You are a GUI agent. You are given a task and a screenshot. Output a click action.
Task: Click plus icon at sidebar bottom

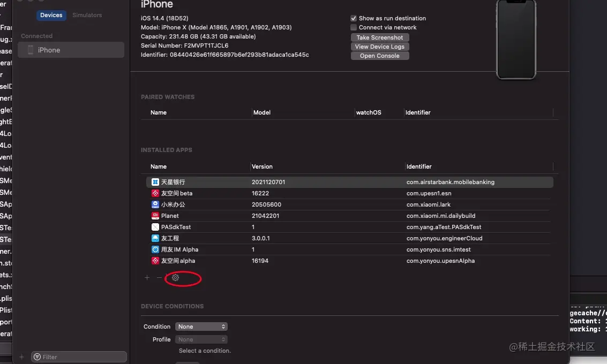click(x=21, y=357)
